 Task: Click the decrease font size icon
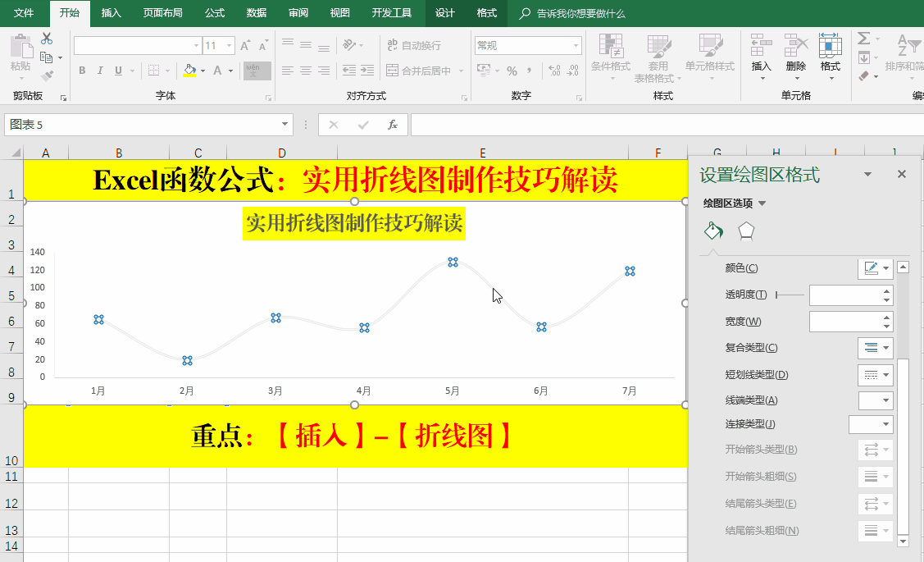tap(263, 45)
